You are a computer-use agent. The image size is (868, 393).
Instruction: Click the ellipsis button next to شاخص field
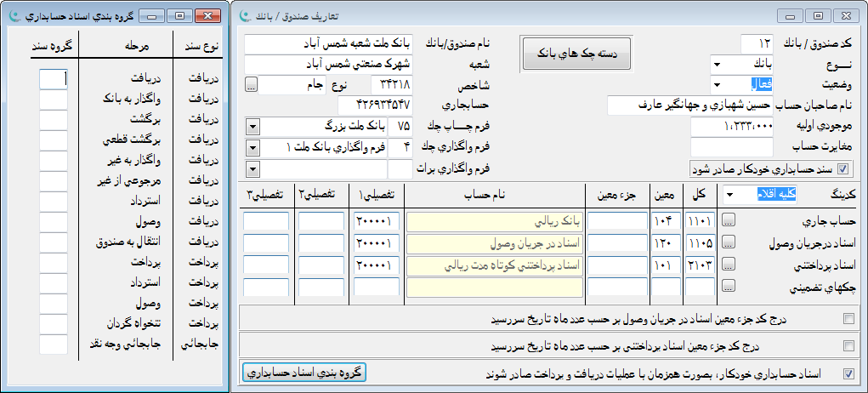[251, 84]
